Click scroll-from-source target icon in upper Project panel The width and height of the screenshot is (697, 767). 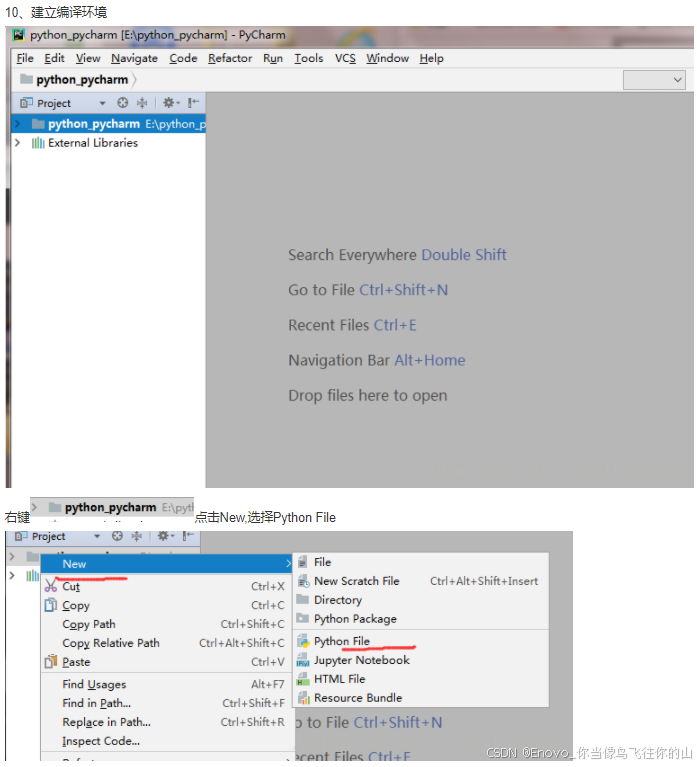click(122, 103)
